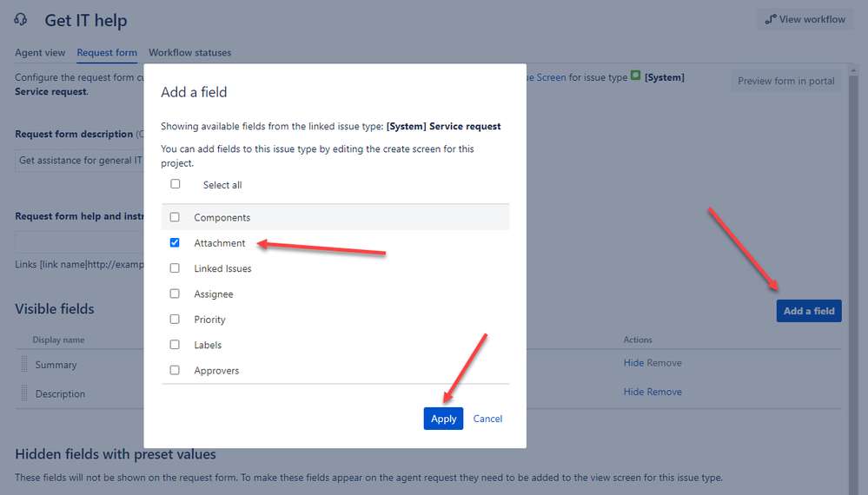
Task: Click the Add a field dialog title
Action: [194, 92]
